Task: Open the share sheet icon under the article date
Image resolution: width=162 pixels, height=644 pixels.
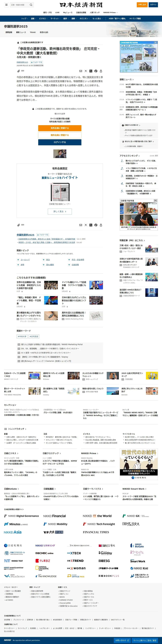Action: click(101, 71)
